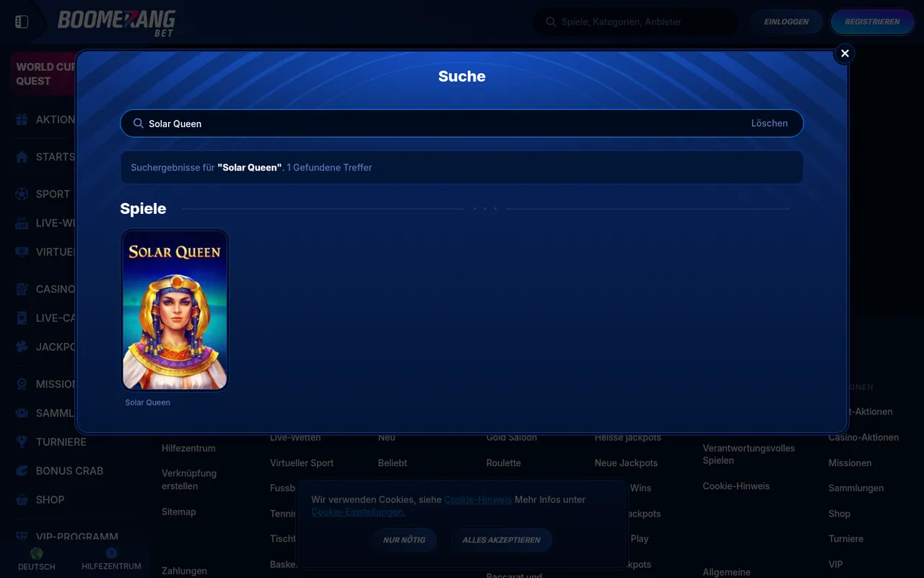Click the Boomerang Bet logo
Screen dimensions: 924x578
pyautogui.click(x=116, y=22)
